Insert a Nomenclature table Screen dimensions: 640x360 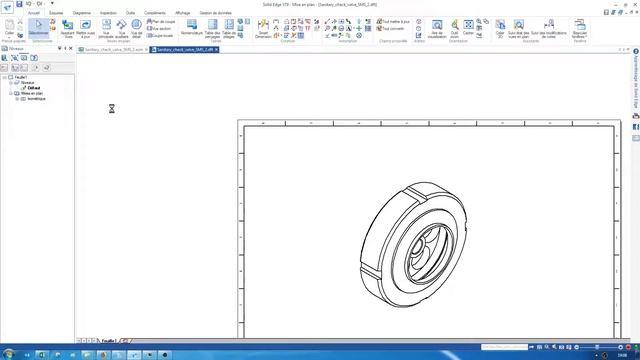pos(192,27)
